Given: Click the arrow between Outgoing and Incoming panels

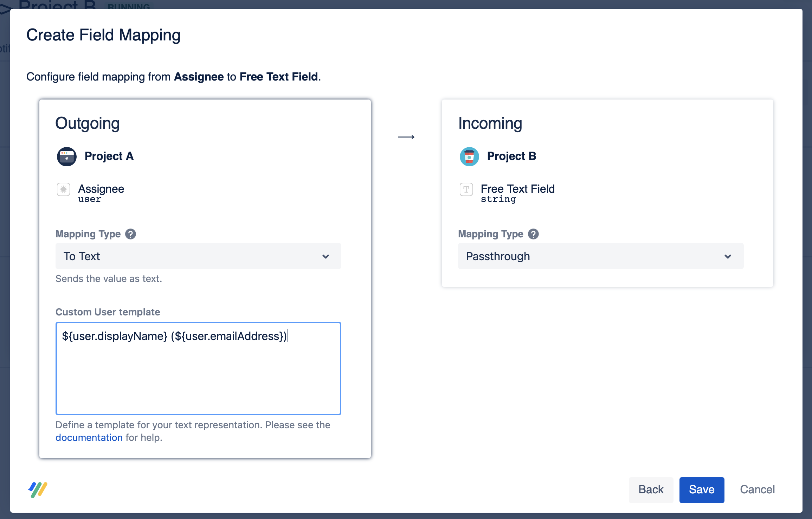Looking at the screenshot, I should (x=406, y=137).
